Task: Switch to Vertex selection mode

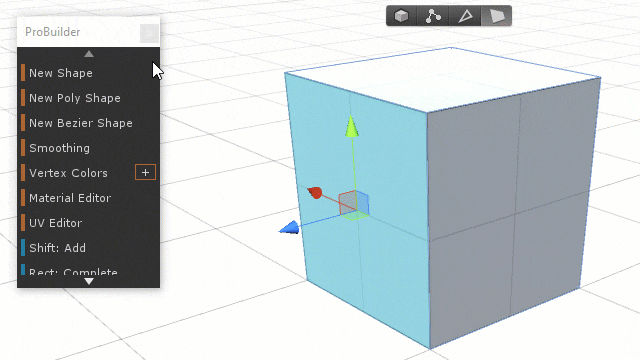Action: 433,16
